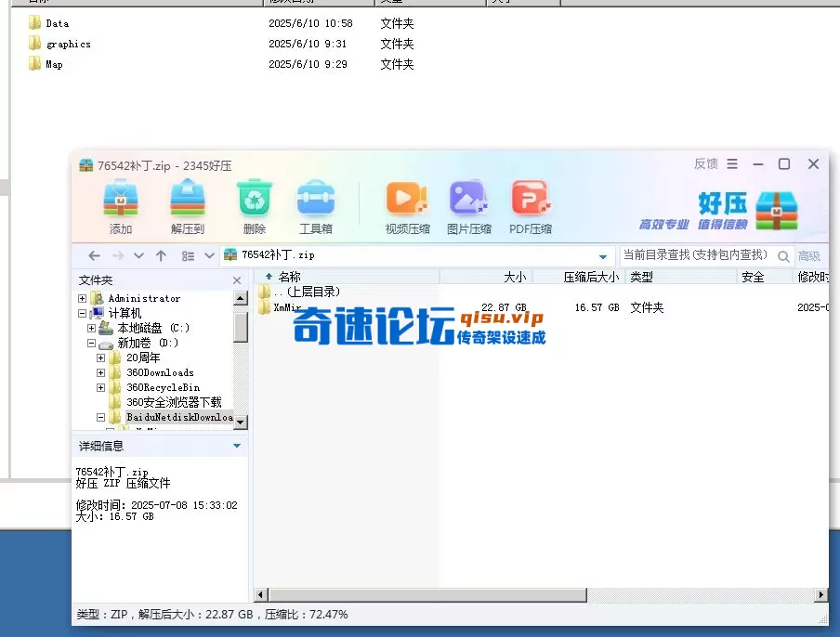This screenshot has width=840, height=637.
Task: Click the 反馈 feedback menu item
Action: pyautogui.click(x=705, y=163)
